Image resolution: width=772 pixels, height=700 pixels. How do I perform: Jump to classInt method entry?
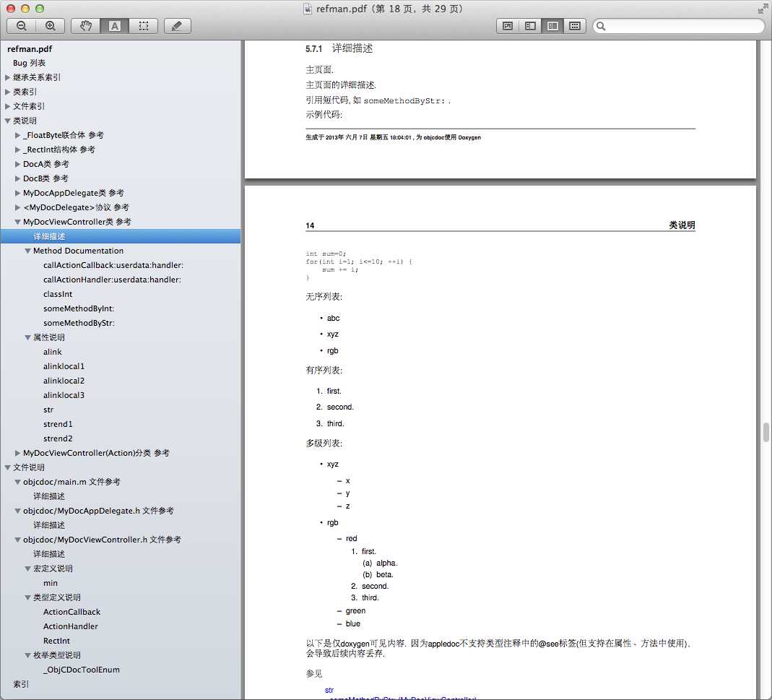[x=58, y=294]
